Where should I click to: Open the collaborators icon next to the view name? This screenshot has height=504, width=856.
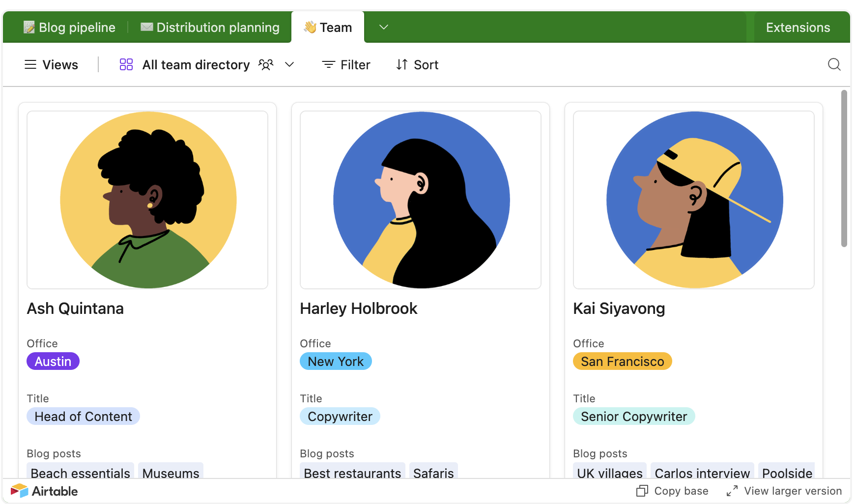tap(266, 64)
